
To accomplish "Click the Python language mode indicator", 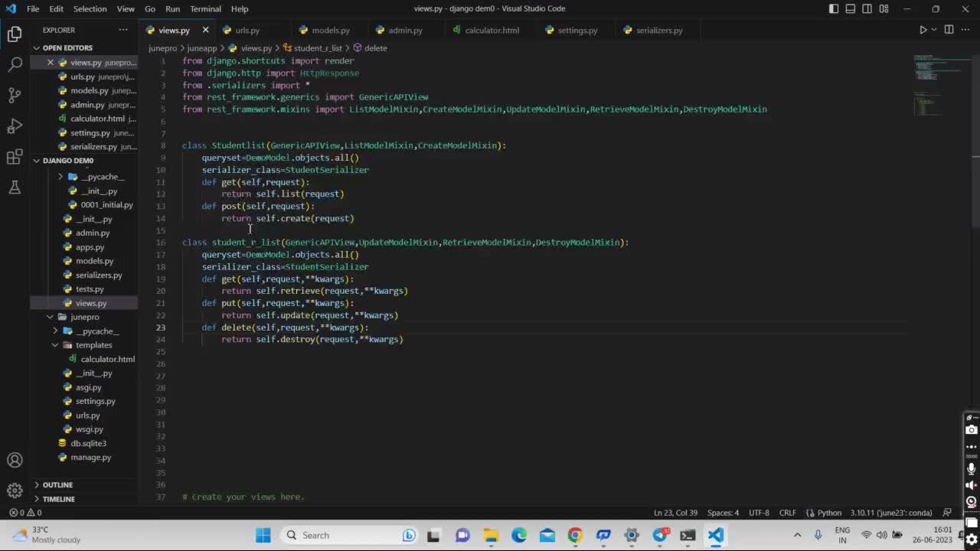I will pos(829,513).
